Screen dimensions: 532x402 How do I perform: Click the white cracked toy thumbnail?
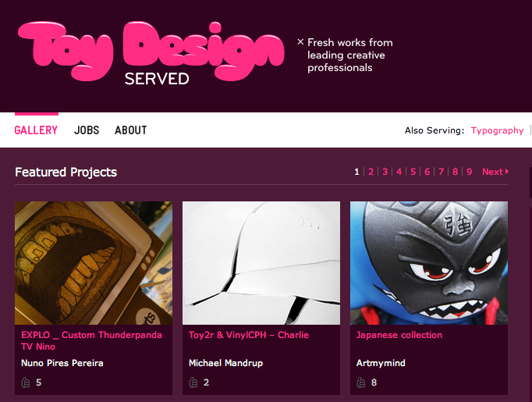(x=261, y=263)
